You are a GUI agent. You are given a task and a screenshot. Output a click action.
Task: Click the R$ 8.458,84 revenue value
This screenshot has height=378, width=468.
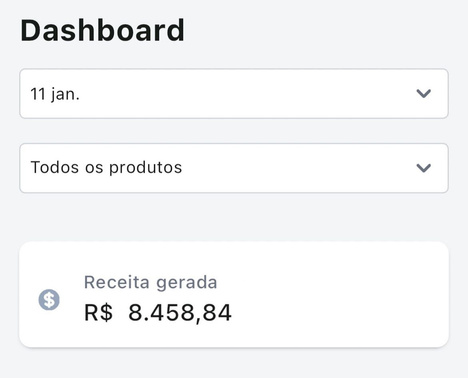click(158, 313)
